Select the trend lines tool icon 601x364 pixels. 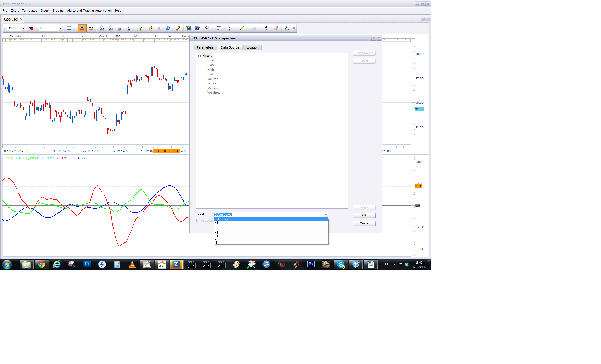point(207,28)
